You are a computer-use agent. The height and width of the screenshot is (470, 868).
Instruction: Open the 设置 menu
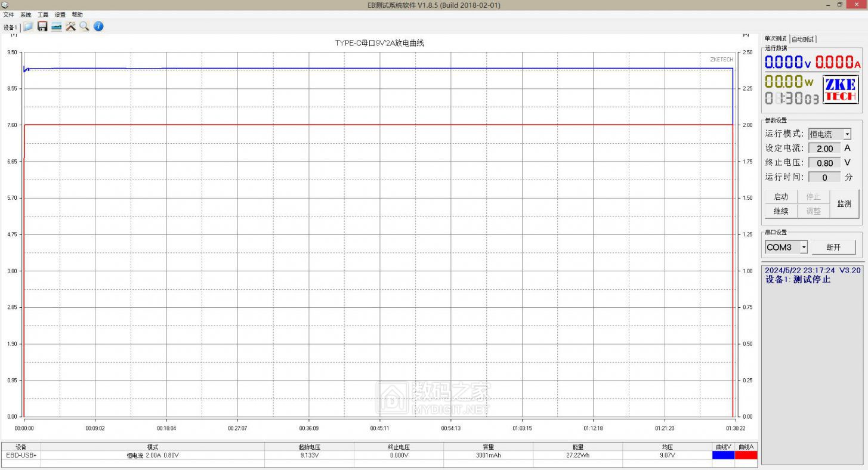click(60, 15)
